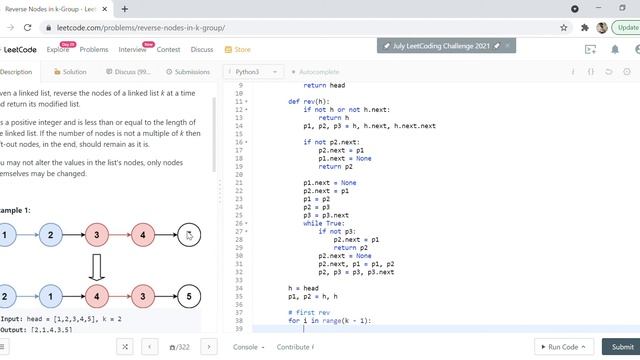Click the address bar URL

(x=141, y=28)
